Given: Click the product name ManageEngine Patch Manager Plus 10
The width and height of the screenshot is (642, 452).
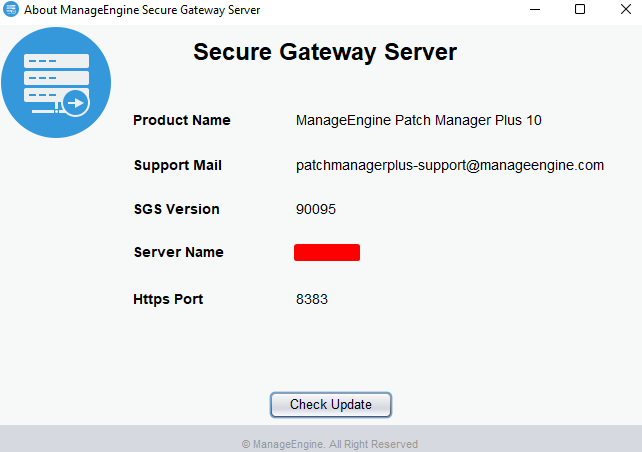Looking at the screenshot, I should (418, 120).
